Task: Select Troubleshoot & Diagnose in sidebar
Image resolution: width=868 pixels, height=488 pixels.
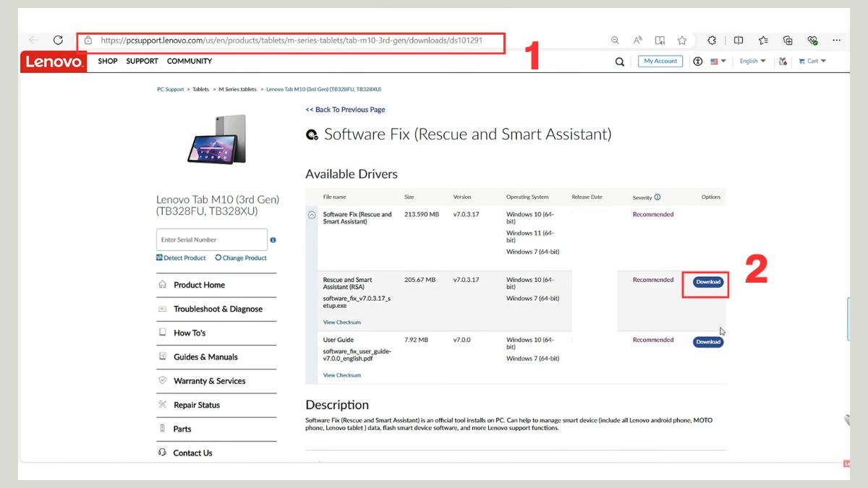Action: coord(218,309)
